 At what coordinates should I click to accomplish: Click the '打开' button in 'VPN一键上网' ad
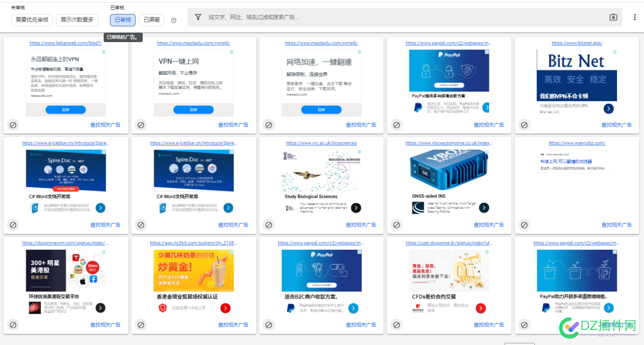[x=194, y=110]
